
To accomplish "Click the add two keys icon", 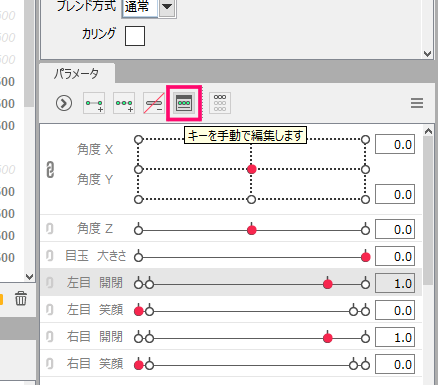I will (94, 103).
